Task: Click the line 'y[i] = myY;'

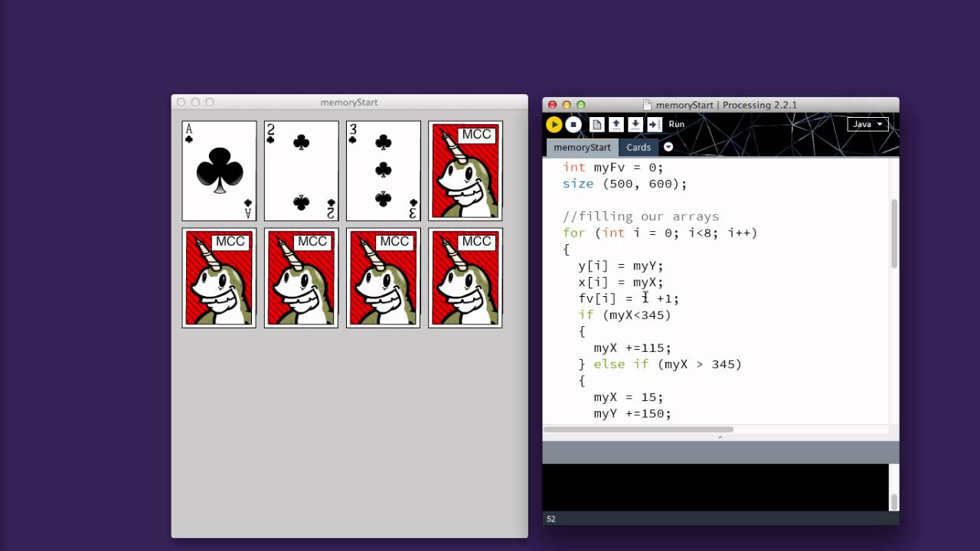Action: pos(621,266)
